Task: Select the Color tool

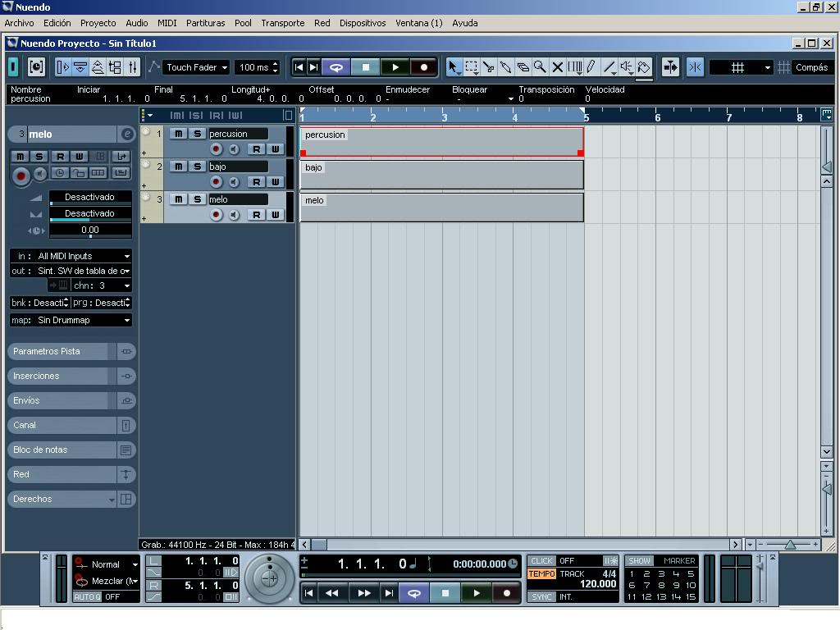Action: (644, 67)
